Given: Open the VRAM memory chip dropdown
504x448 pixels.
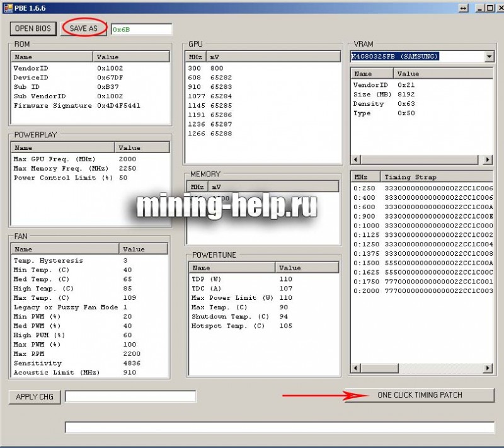Looking at the screenshot, I should (490, 57).
